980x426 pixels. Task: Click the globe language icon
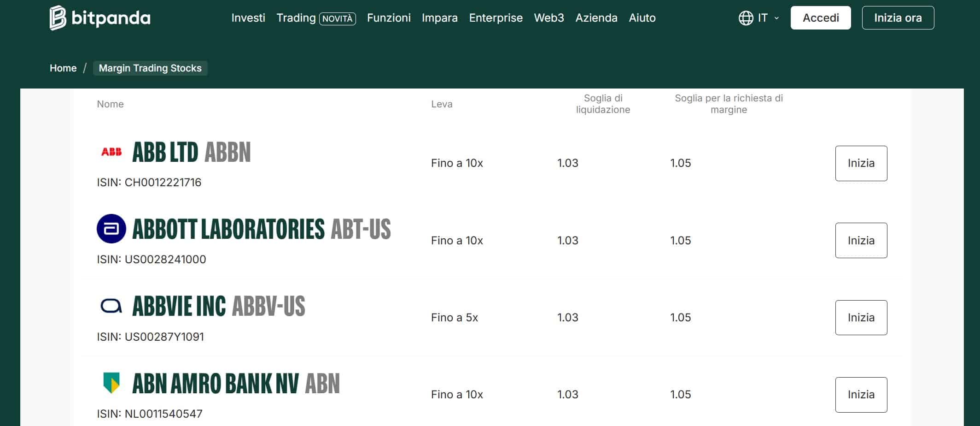click(746, 18)
